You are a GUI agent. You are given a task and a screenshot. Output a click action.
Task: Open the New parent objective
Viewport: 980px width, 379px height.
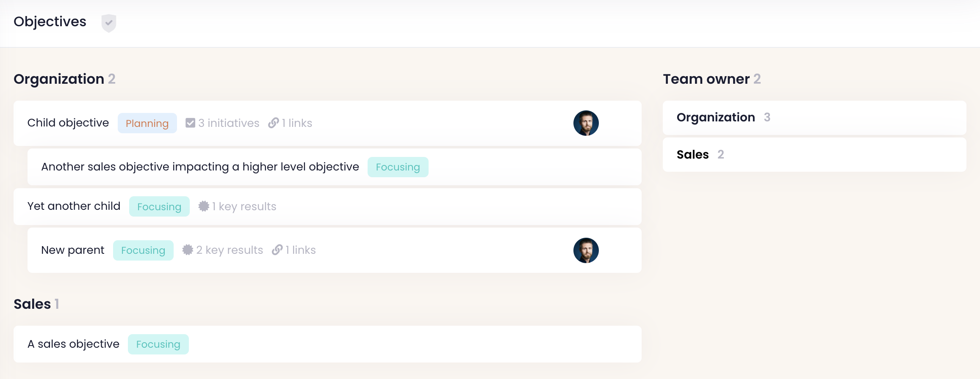point(73,250)
